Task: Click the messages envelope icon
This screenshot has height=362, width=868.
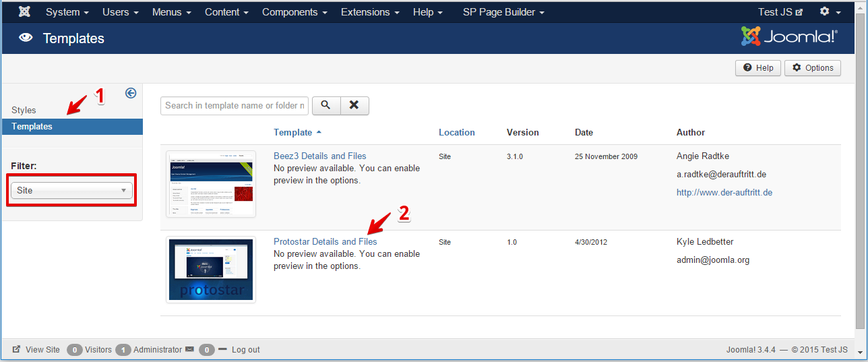Action: pyautogui.click(x=189, y=349)
